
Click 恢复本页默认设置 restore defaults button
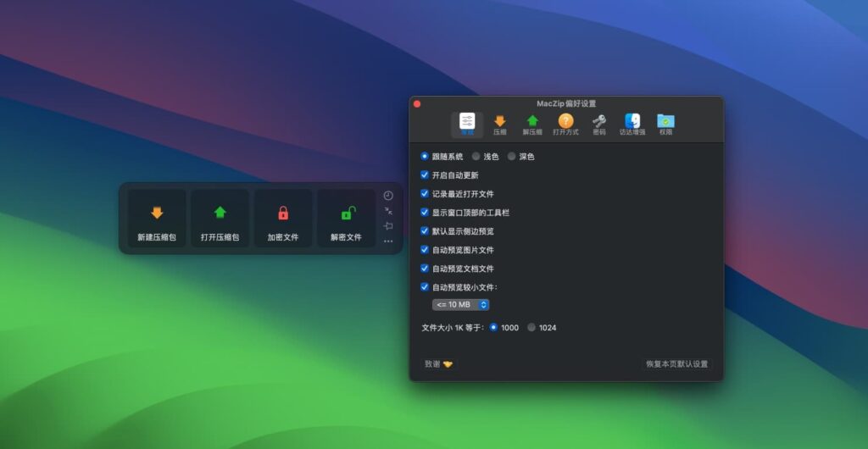point(677,363)
